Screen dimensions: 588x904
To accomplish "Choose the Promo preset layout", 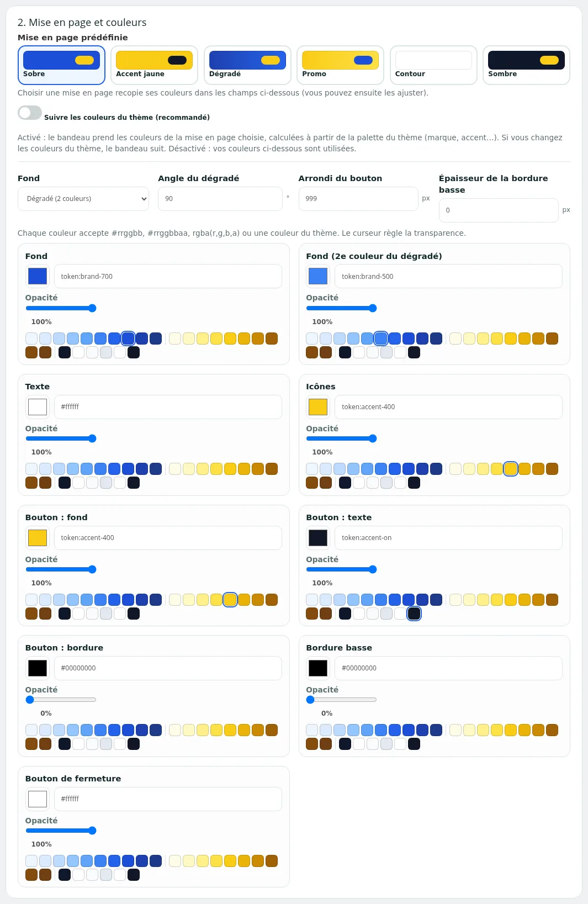I will tap(340, 65).
